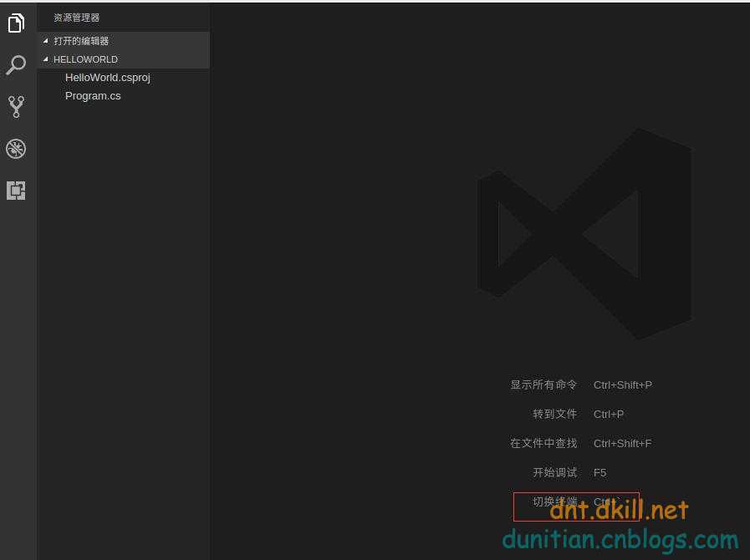The height and width of the screenshot is (560, 750).
Task: Open Program.cs file
Action: [x=93, y=96]
